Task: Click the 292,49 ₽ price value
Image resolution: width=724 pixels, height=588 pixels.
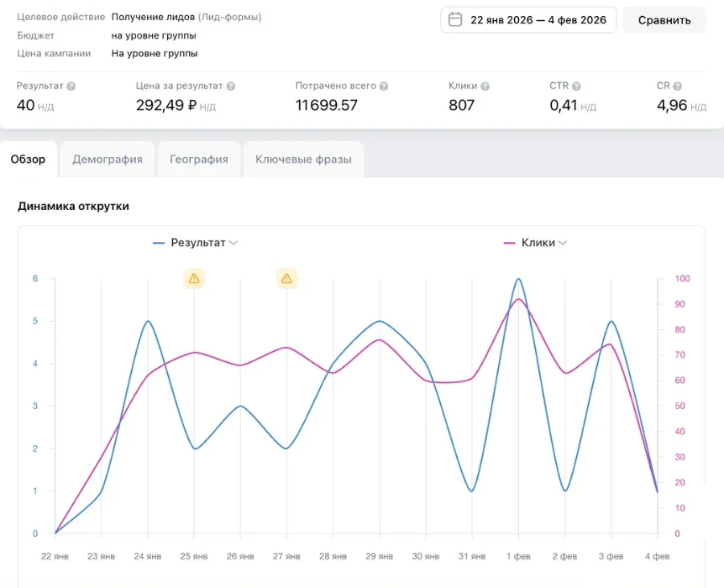Action: pyautogui.click(x=166, y=105)
